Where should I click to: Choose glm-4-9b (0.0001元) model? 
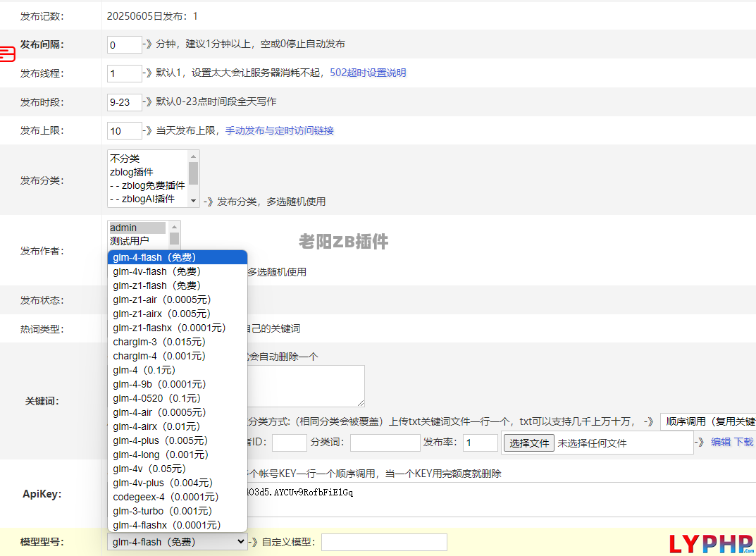point(178,384)
